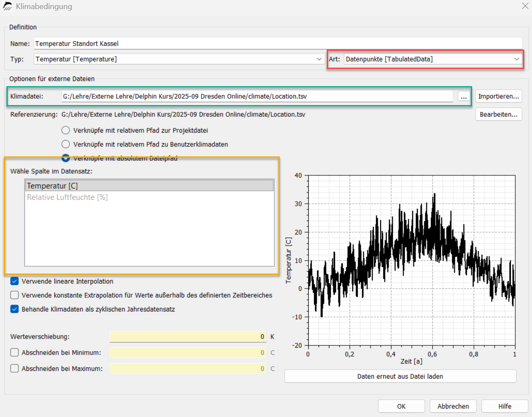This screenshot has height=417, width=532.
Task: Click the '...' browse button for Klimadatei
Action: point(464,96)
